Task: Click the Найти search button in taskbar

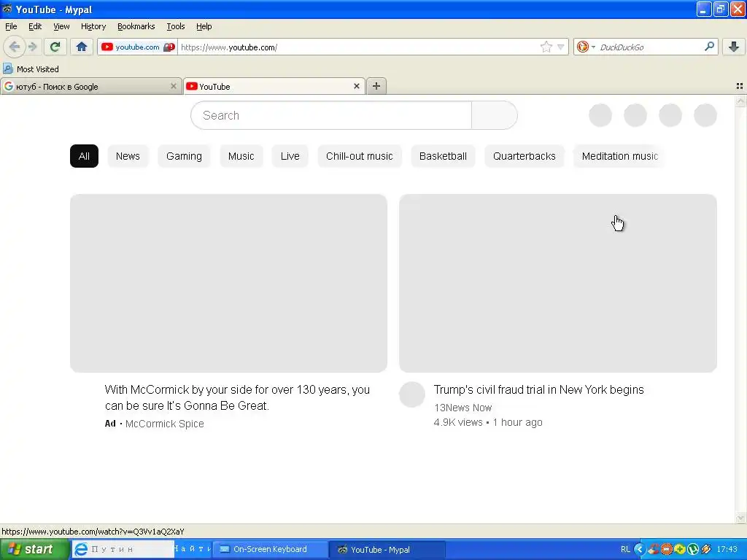Action: tap(193, 549)
